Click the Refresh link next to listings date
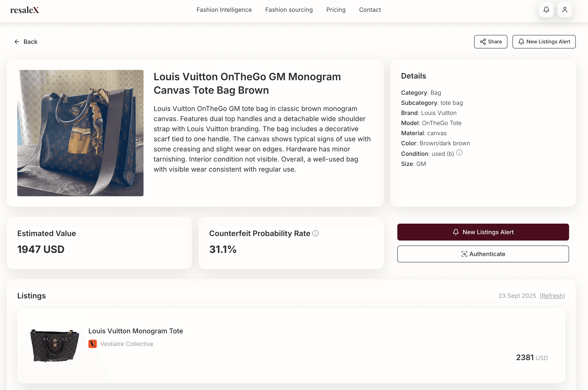Image resolution: width=588 pixels, height=390 pixels. pos(552,296)
